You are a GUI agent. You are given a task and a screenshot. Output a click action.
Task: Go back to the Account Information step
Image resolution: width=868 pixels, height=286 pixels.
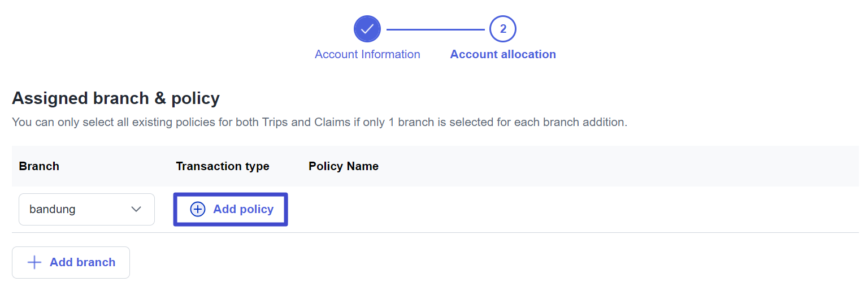tap(367, 54)
